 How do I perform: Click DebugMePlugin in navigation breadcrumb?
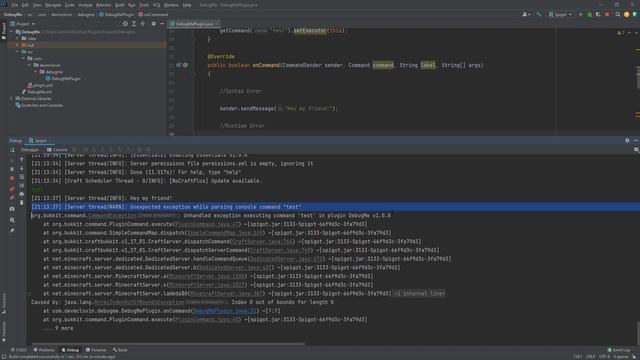click(x=116, y=14)
